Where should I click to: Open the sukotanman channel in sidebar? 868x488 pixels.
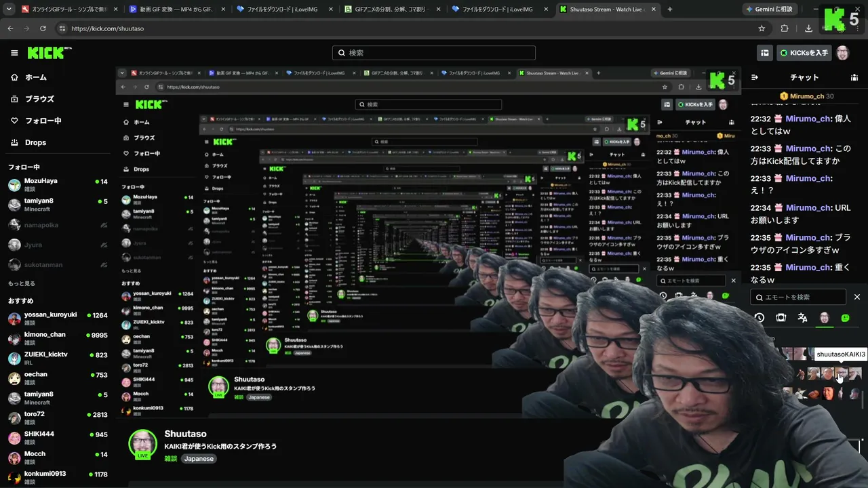(58, 264)
